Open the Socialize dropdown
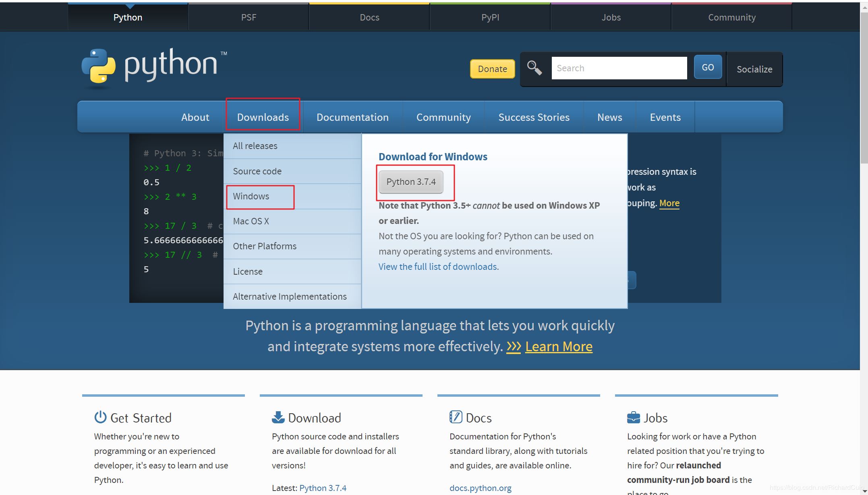The image size is (868, 495). coord(754,69)
